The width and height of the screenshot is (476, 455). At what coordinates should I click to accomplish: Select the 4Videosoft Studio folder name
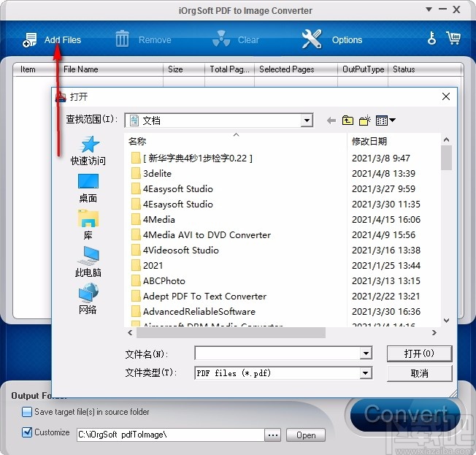[x=180, y=250]
